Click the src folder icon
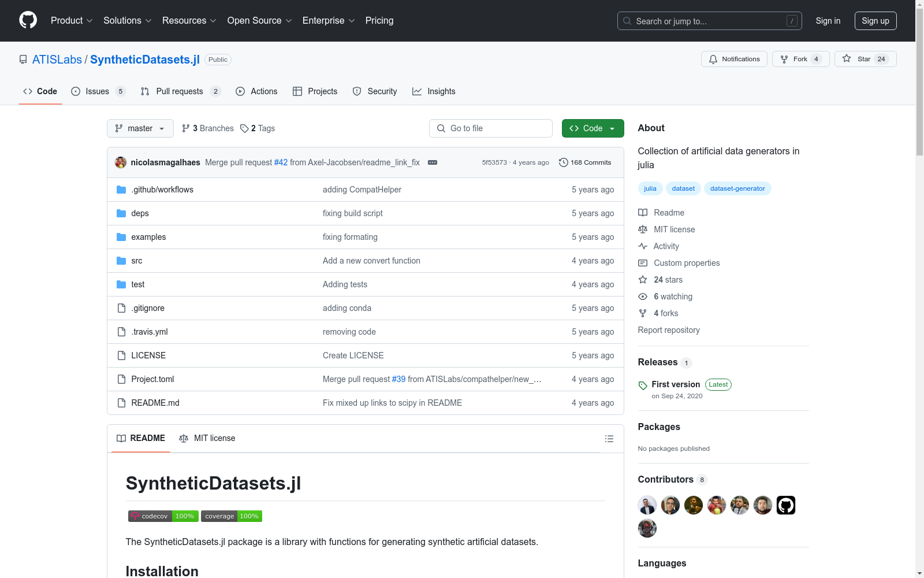The image size is (924, 578). [121, 261]
